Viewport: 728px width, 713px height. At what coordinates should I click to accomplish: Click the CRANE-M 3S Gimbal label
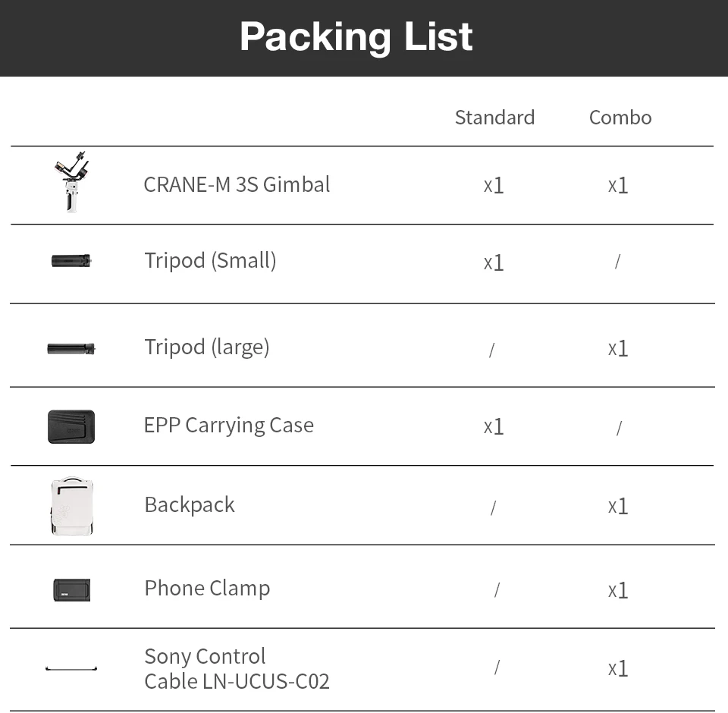pyautogui.click(x=237, y=184)
